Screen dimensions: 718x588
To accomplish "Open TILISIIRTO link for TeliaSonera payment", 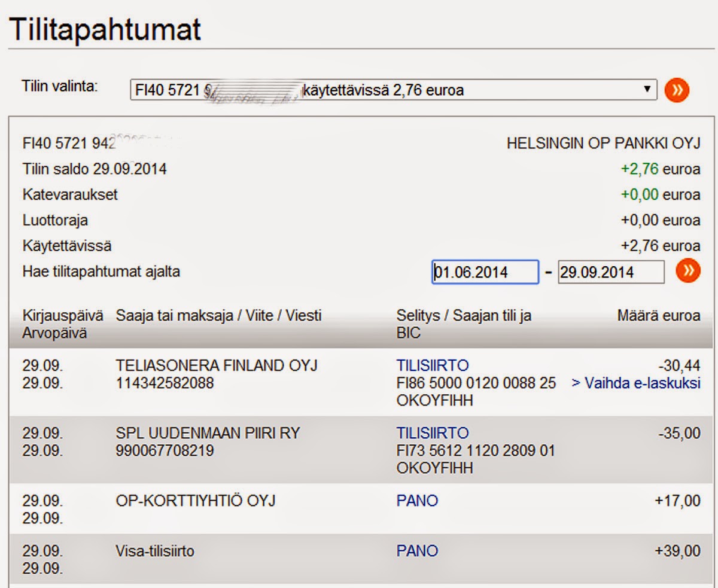I will pyautogui.click(x=432, y=365).
